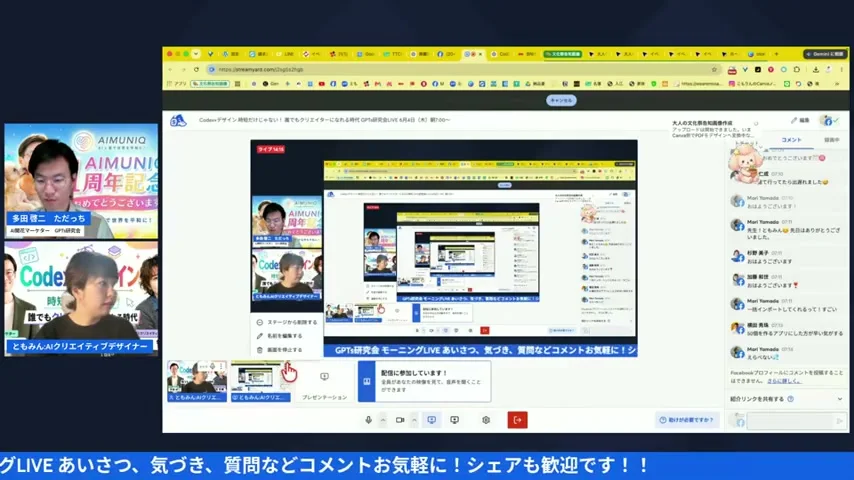Select the ともみん screen share thumbnail

260,381
